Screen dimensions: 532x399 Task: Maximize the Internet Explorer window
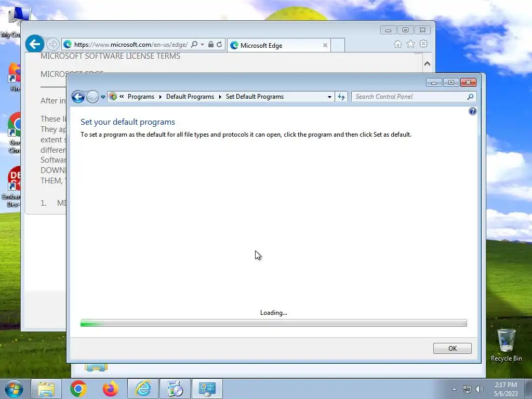[405, 30]
